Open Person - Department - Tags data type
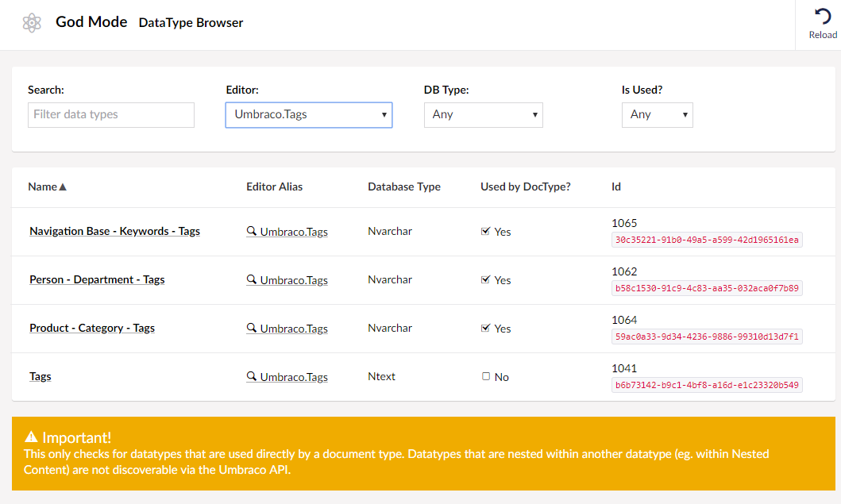Viewport: 841px width, 504px height. pos(97,279)
